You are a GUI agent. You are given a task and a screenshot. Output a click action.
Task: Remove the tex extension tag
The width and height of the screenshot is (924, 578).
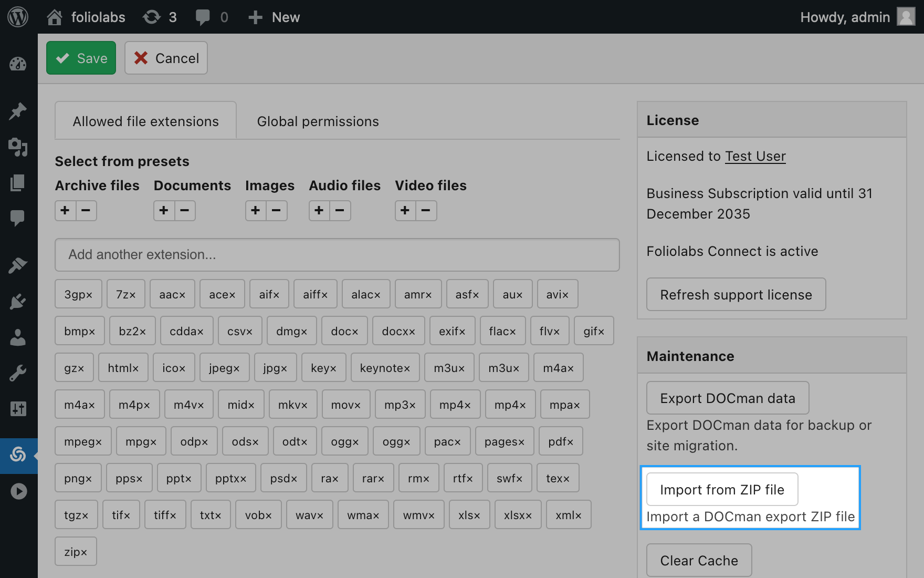coord(566,479)
